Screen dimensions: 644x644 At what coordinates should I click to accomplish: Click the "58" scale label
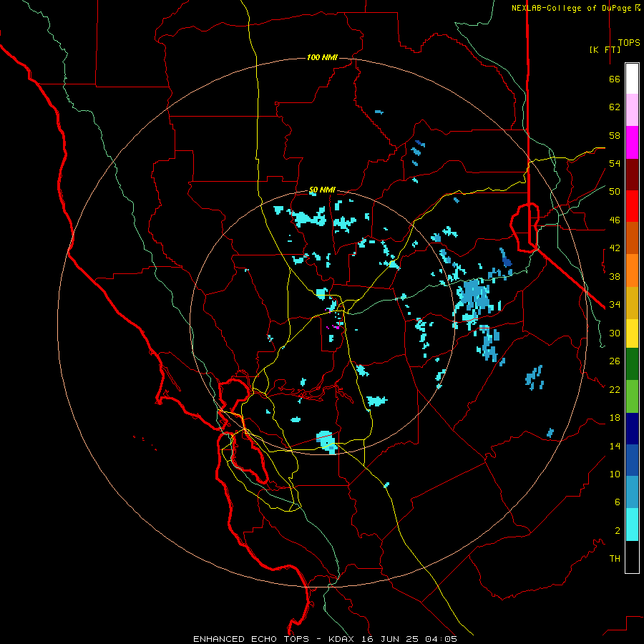pyautogui.click(x=615, y=135)
